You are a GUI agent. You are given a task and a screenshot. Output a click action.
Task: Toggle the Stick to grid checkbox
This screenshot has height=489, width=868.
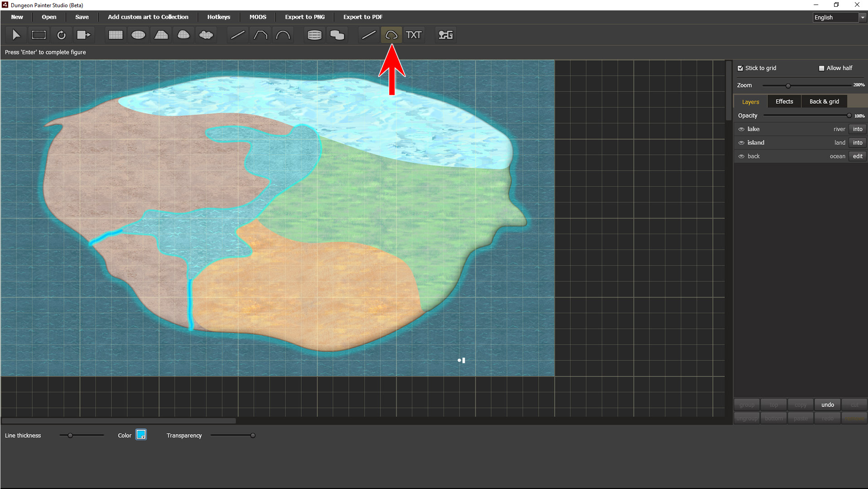coord(740,68)
